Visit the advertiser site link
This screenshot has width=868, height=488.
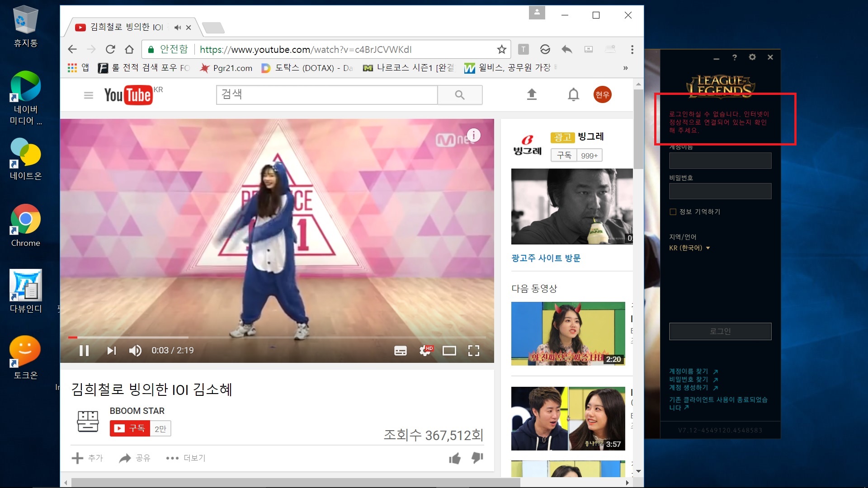546,258
